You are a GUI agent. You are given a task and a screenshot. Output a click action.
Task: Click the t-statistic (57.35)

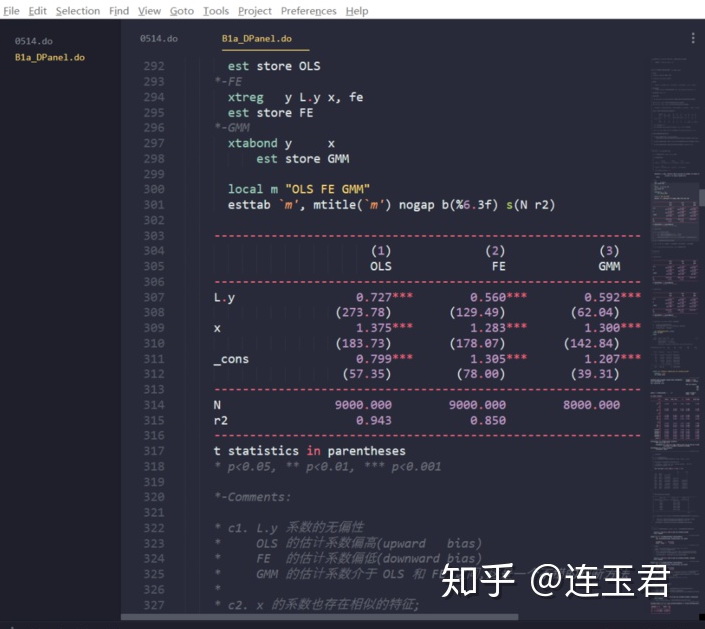tap(367, 374)
